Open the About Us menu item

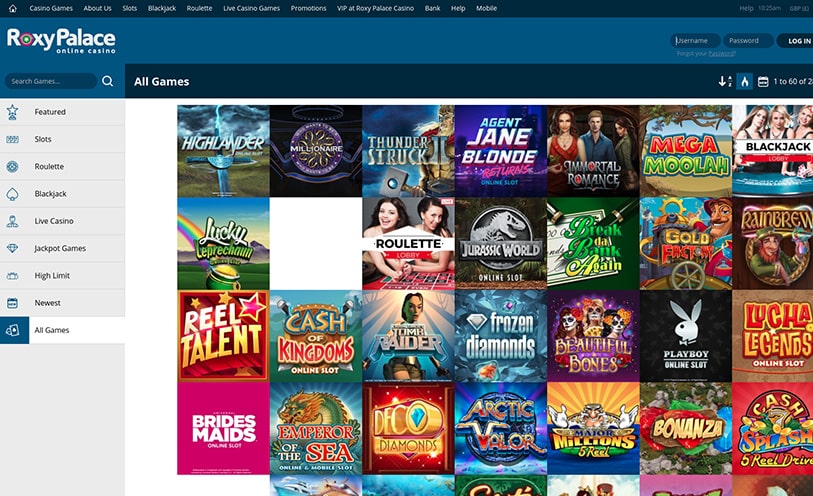coord(97,8)
